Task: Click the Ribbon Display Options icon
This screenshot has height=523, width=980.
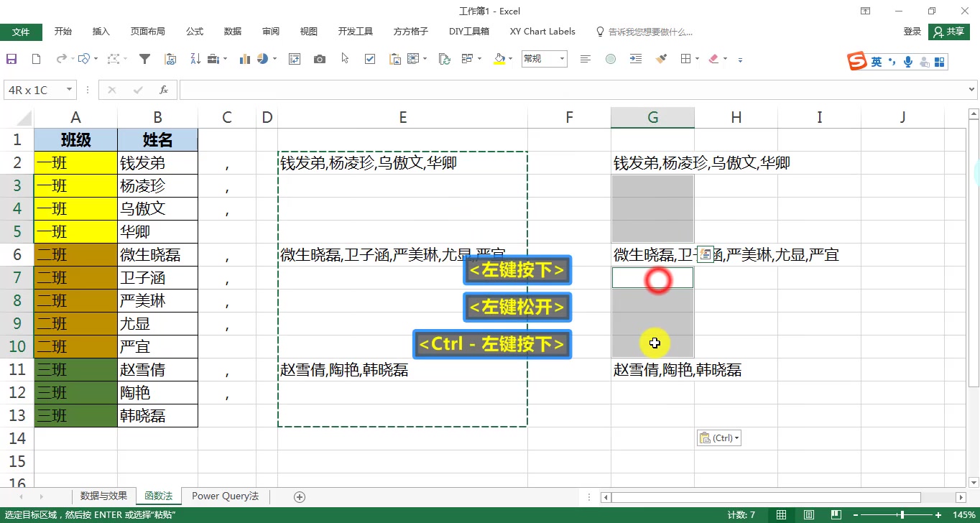Action: coord(865,11)
